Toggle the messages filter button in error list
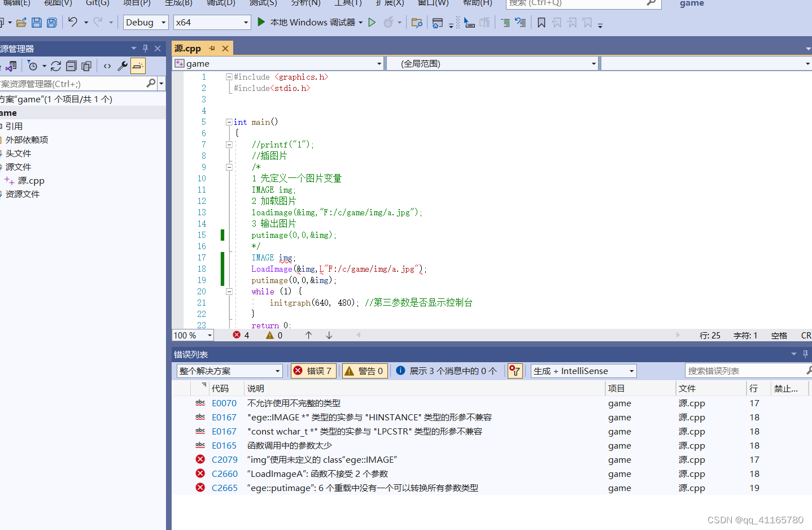Viewport: 812px width, 530px height. click(x=447, y=371)
